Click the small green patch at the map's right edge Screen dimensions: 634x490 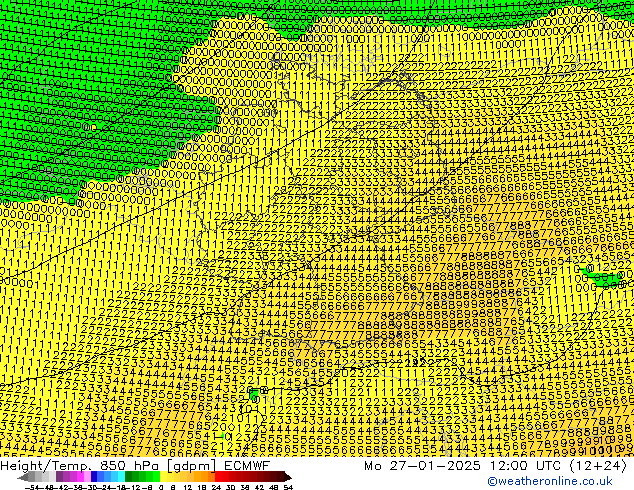(x=603, y=278)
